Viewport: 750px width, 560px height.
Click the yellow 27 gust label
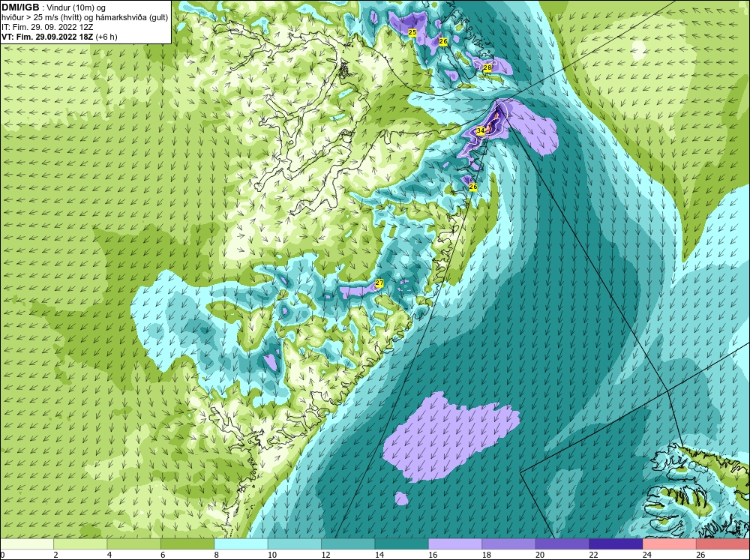point(379,283)
